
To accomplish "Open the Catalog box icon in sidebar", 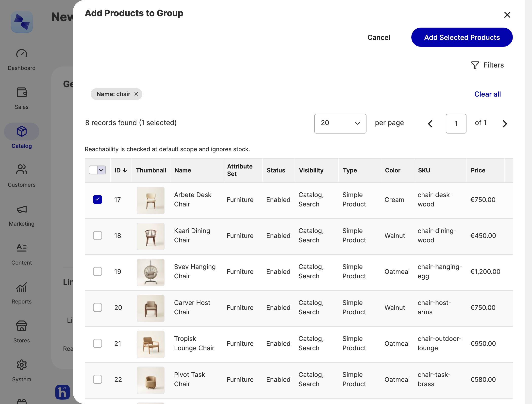I will click(22, 131).
